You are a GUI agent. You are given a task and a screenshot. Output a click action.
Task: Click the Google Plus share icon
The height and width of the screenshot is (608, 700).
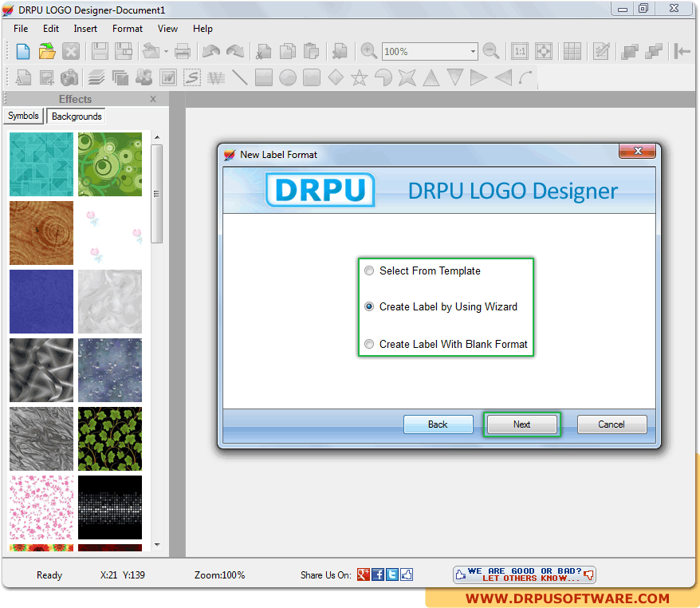(x=364, y=574)
